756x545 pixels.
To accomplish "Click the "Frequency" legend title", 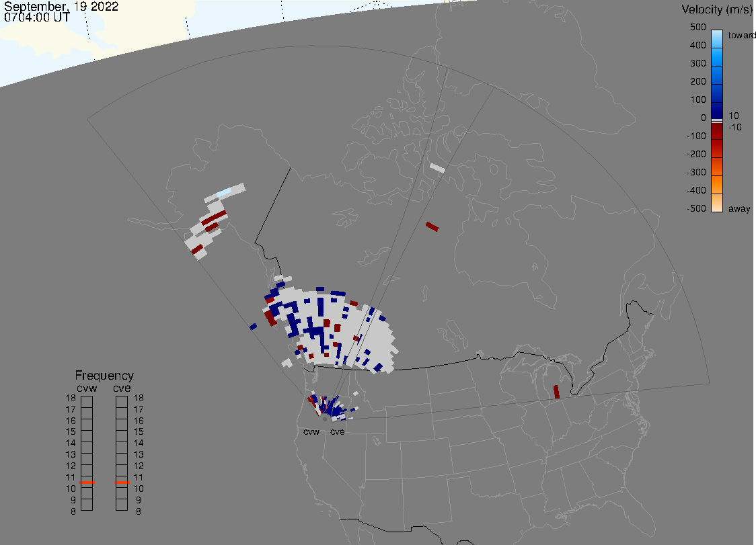I will click(x=104, y=376).
